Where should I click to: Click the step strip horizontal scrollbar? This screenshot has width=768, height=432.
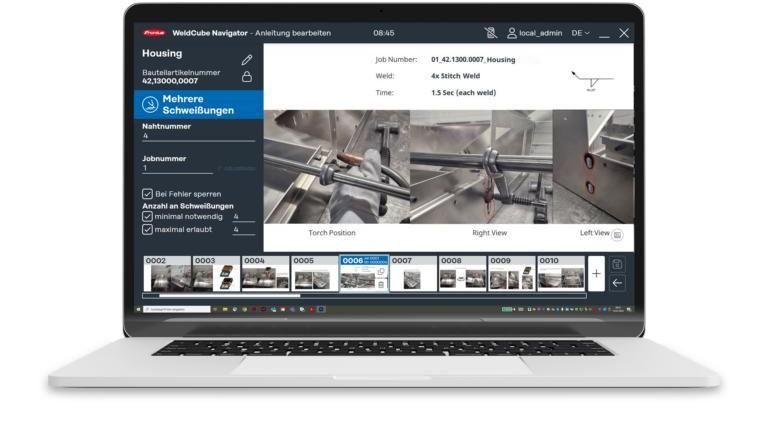[x=364, y=295]
